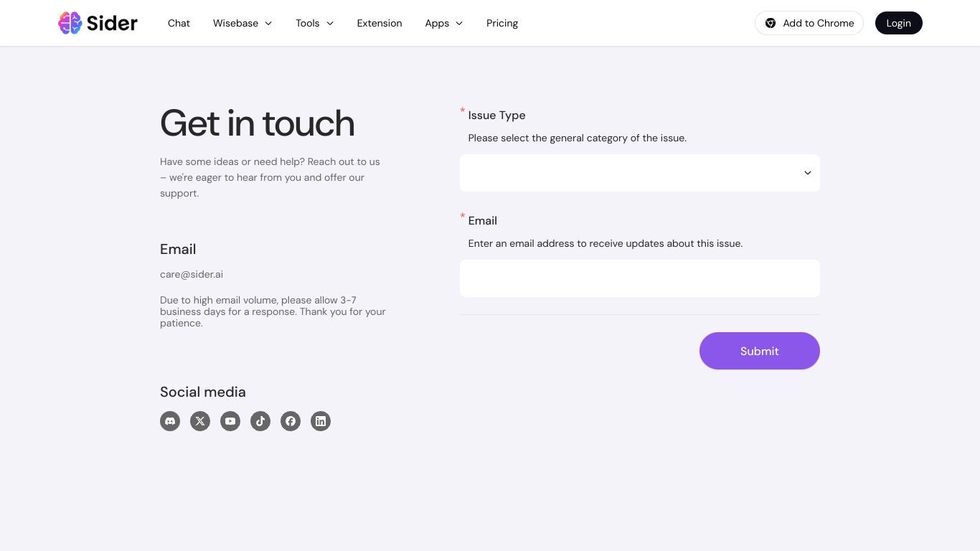Focus the Email input field
This screenshot has height=551, width=980.
640,278
